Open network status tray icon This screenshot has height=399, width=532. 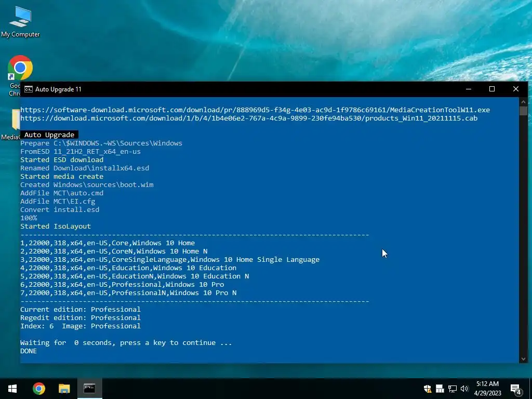tap(453, 389)
